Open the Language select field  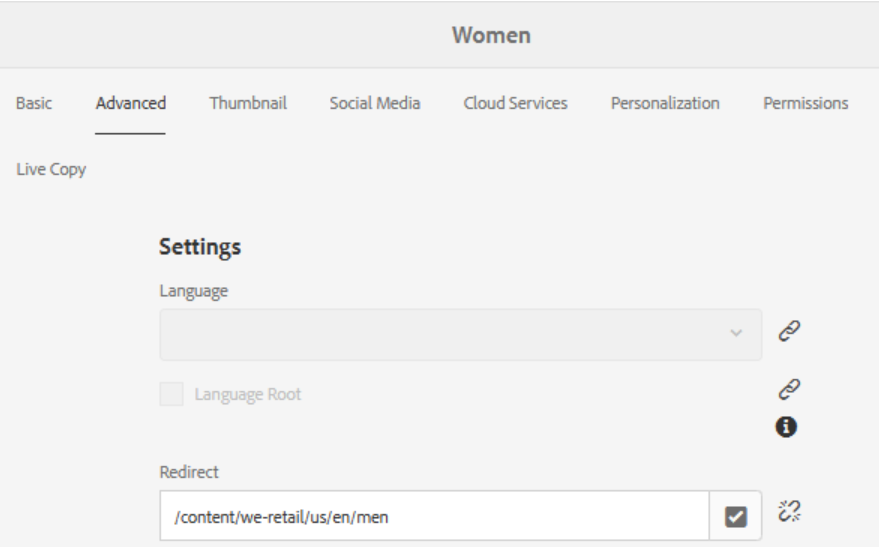point(460,335)
